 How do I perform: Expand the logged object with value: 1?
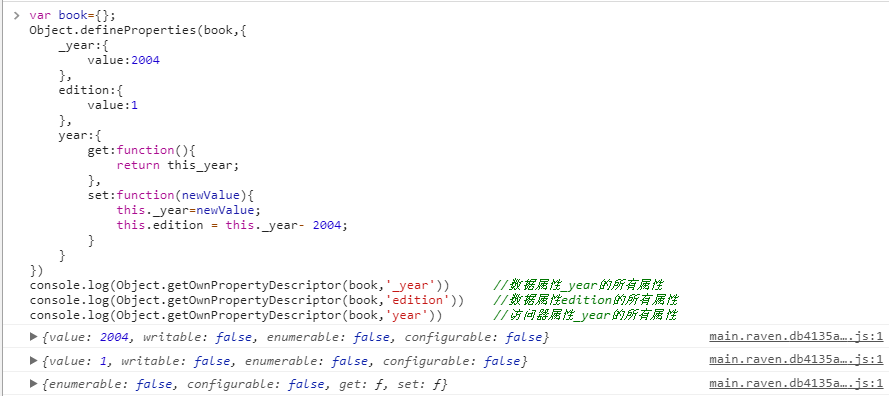(33, 360)
